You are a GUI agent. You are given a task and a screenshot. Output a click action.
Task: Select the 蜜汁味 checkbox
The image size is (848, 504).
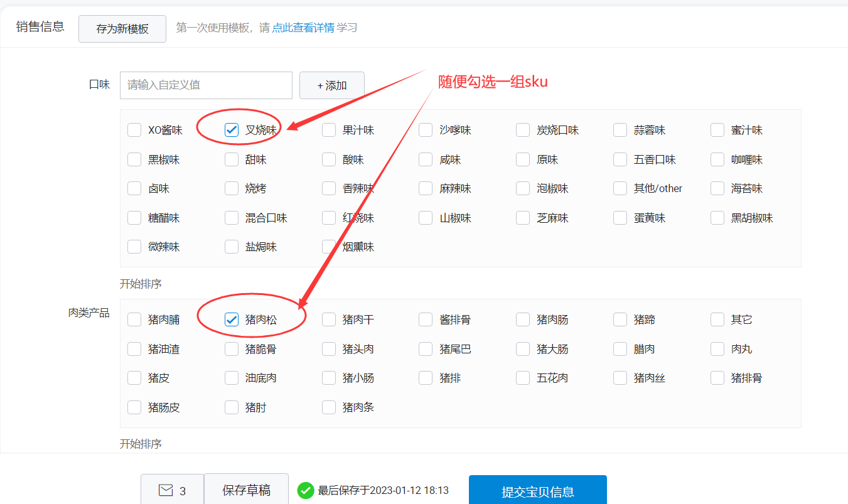coord(717,130)
